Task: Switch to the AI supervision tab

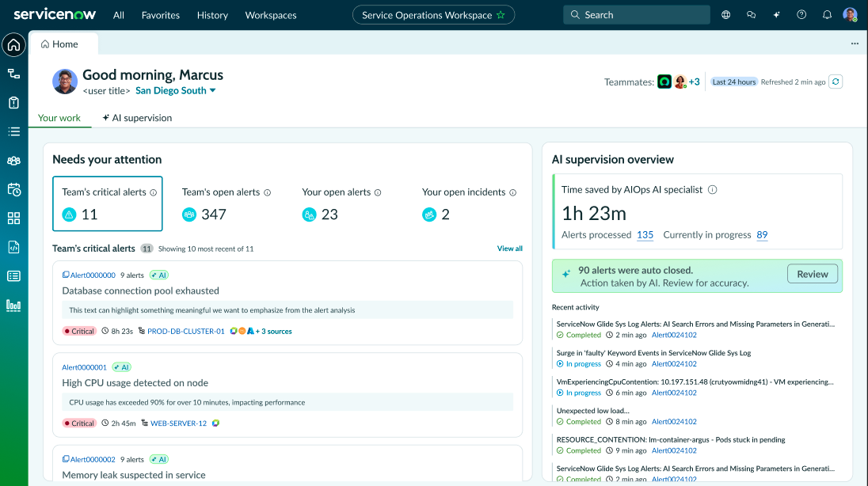Action: pyautogui.click(x=137, y=118)
